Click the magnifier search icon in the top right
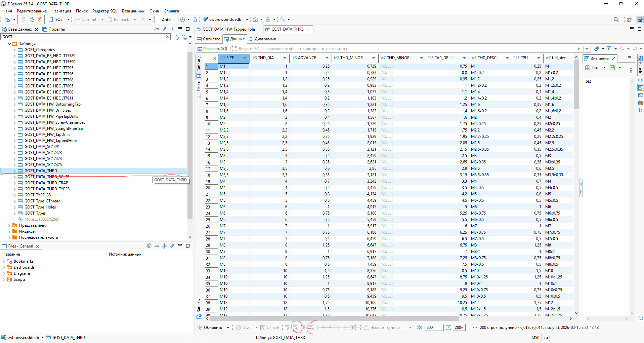This screenshot has width=644, height=343. click(x=616, y=20)
